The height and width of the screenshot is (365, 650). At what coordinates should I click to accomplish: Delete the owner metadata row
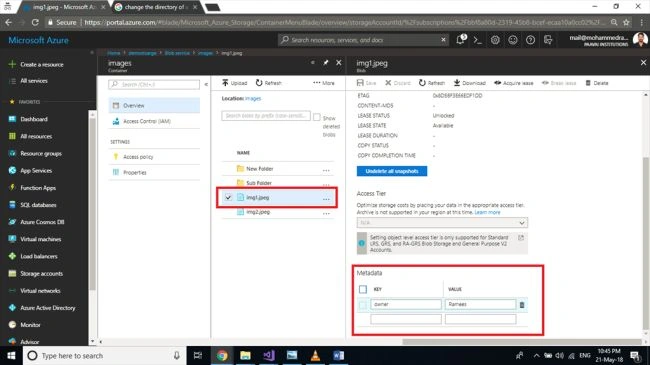(x=522, y=305)
